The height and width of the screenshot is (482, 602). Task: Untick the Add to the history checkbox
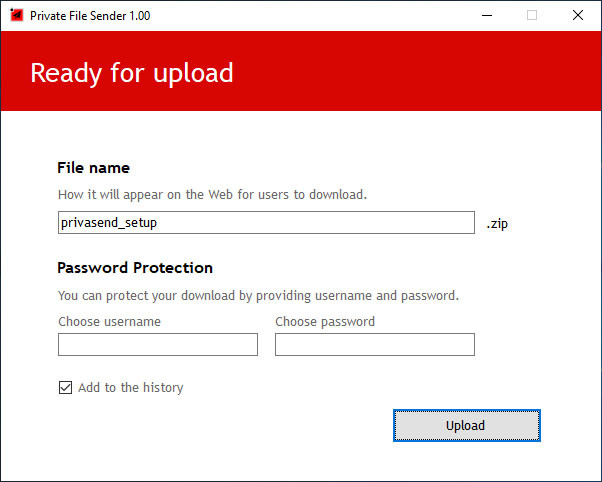click(x=65, y=388)
